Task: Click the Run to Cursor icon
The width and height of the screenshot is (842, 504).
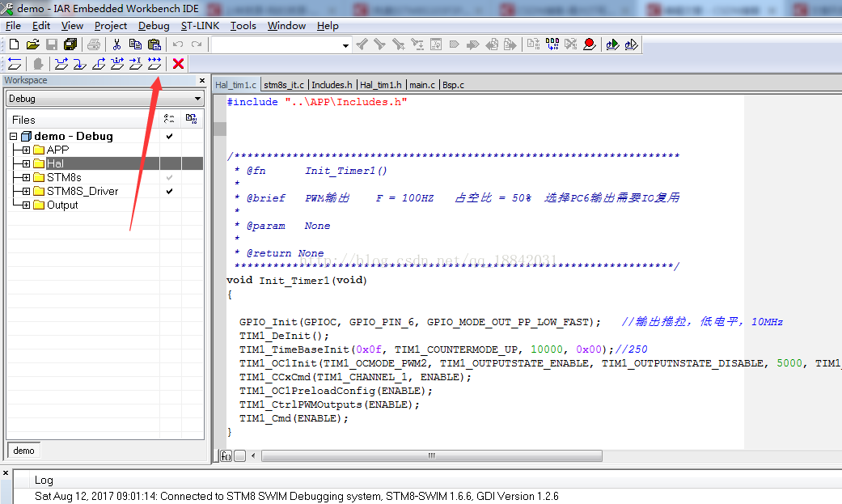Action: (x=136, y=64)
